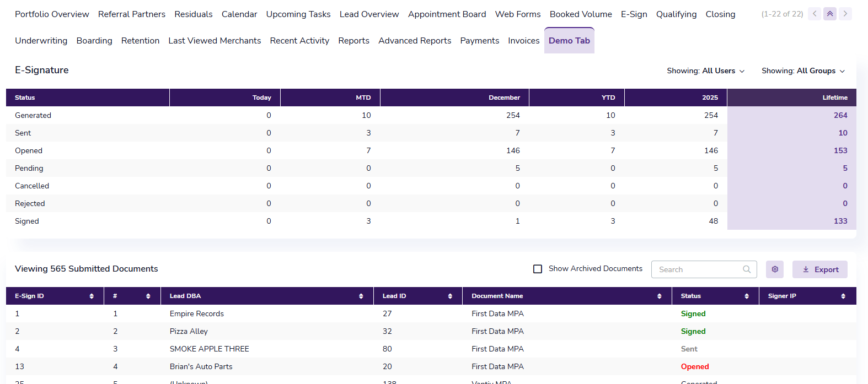Open the Lifetime Generated count 264
The image size is (868, 384).
click(x=840, y=115)
